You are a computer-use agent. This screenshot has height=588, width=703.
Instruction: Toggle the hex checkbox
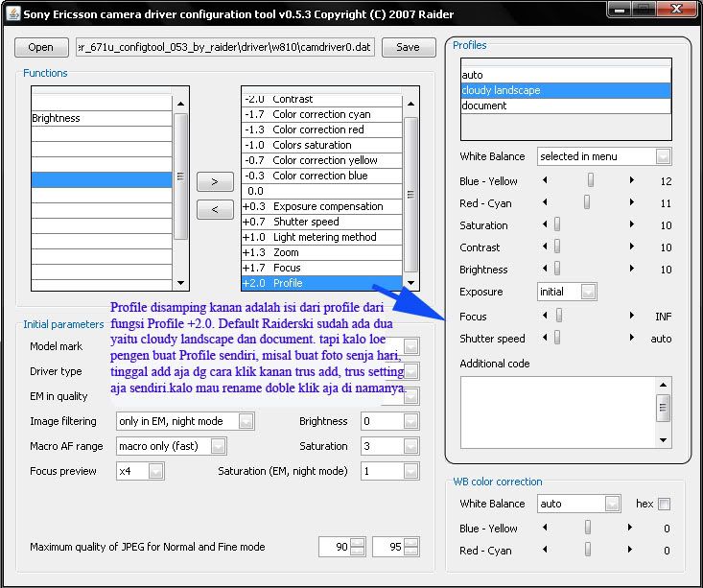coord(664,505)
